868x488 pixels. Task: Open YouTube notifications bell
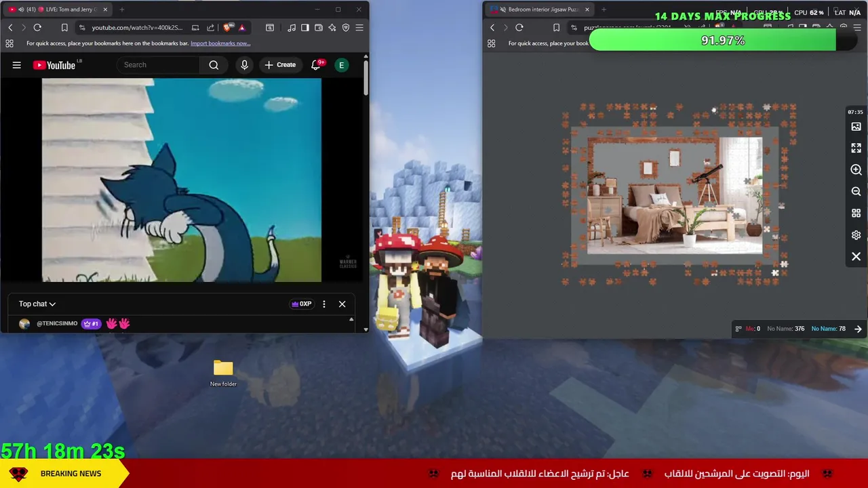[316, 65]
